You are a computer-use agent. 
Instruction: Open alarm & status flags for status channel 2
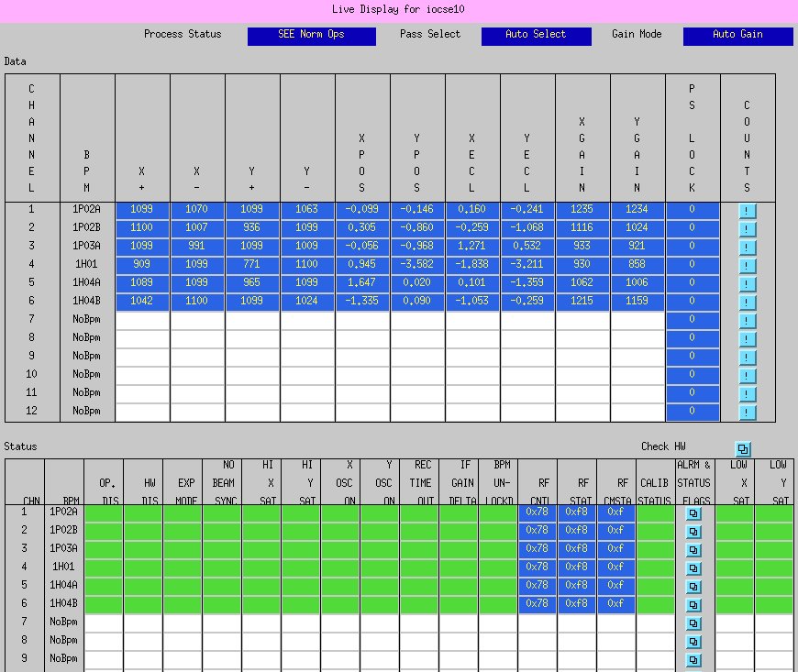coord(693,532)
